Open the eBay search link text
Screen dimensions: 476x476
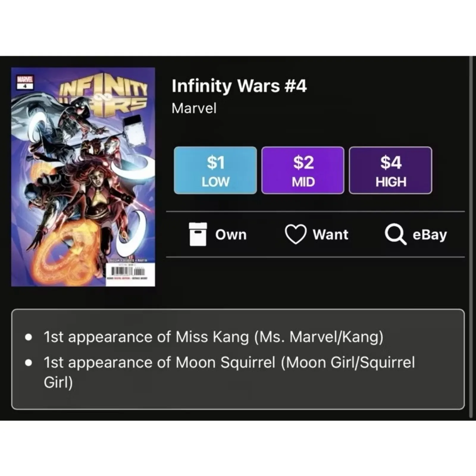(430, 235)
